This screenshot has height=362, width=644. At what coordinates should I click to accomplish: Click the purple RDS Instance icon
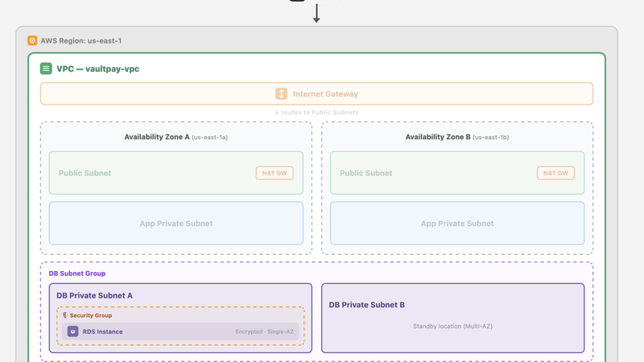(x=72, y=331)
